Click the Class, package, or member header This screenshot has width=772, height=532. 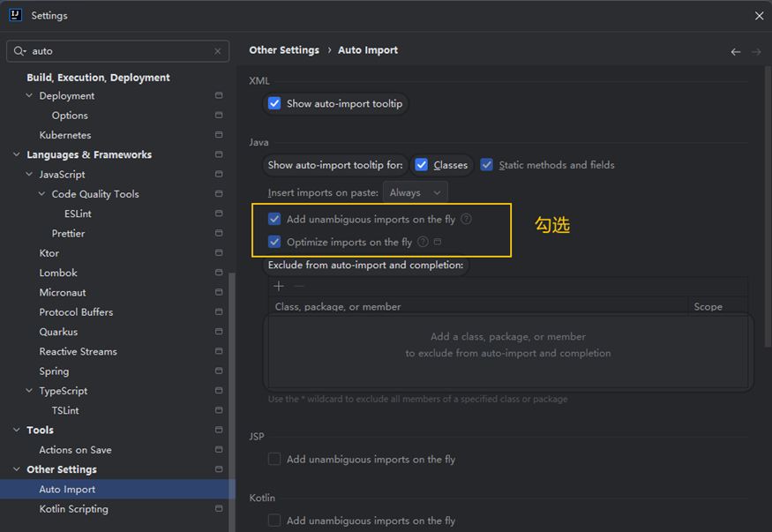tap(478, 307)
